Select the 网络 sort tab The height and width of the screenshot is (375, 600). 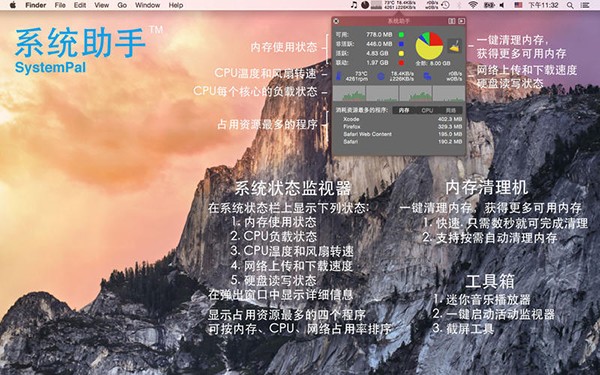point(451,110)
